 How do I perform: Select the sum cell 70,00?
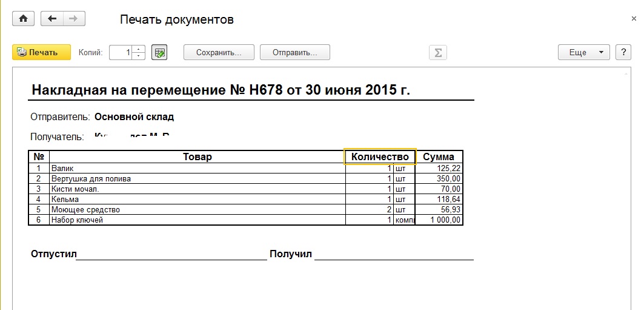pos(439,189)
